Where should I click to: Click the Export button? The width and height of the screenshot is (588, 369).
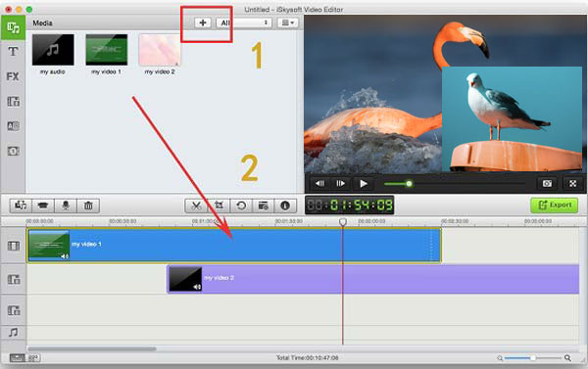click(555, 206)
